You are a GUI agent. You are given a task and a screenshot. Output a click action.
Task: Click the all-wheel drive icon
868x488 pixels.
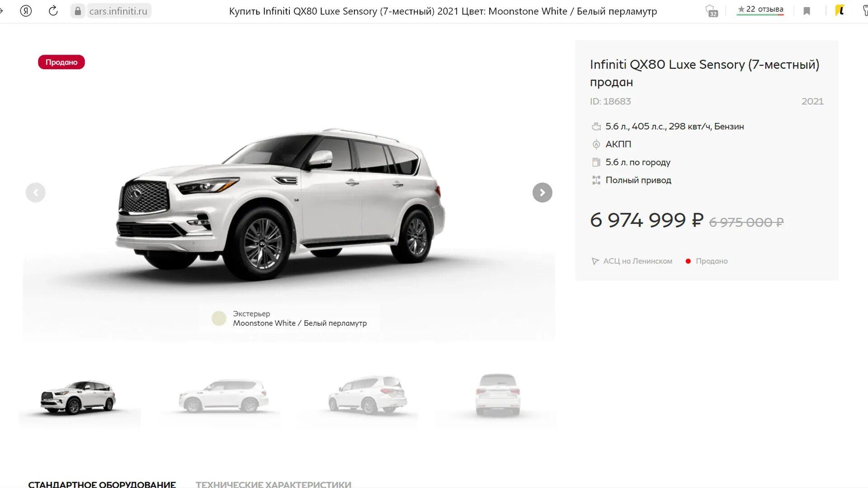(x=596, y=180)
